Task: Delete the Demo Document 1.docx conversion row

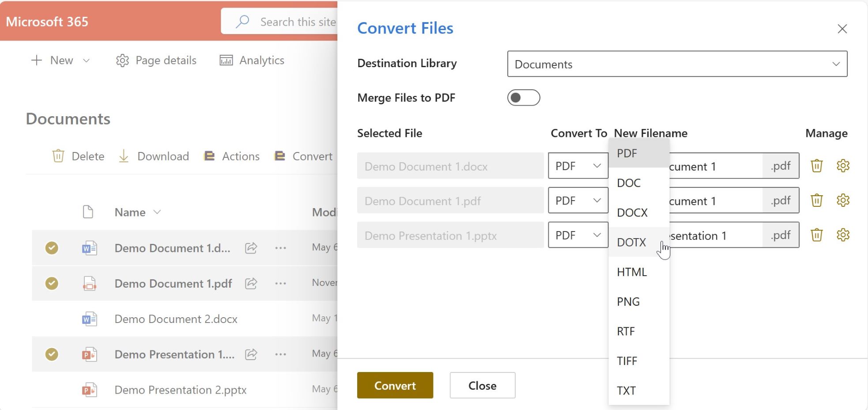Action: coord(816,166)
